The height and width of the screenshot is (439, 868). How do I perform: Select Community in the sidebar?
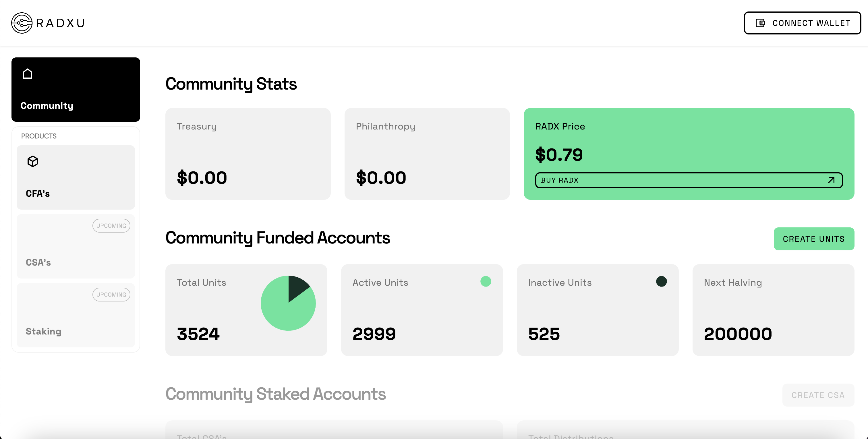(76, 89)
